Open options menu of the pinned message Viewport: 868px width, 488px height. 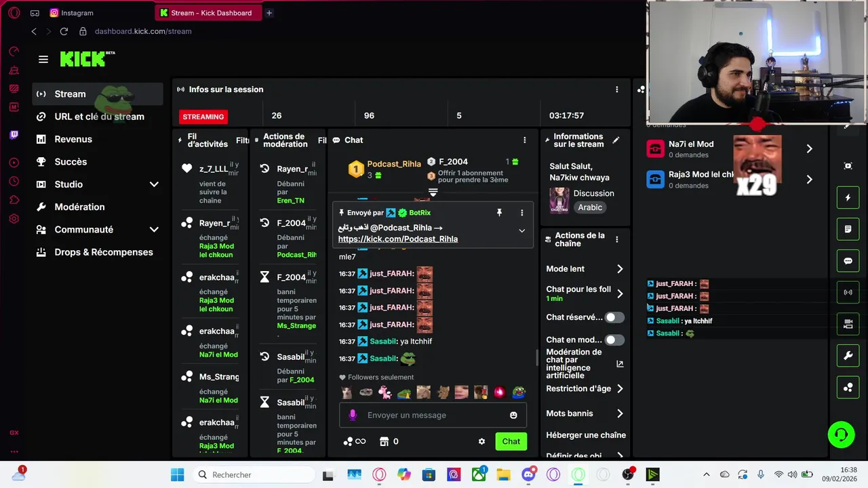point(521,213)
